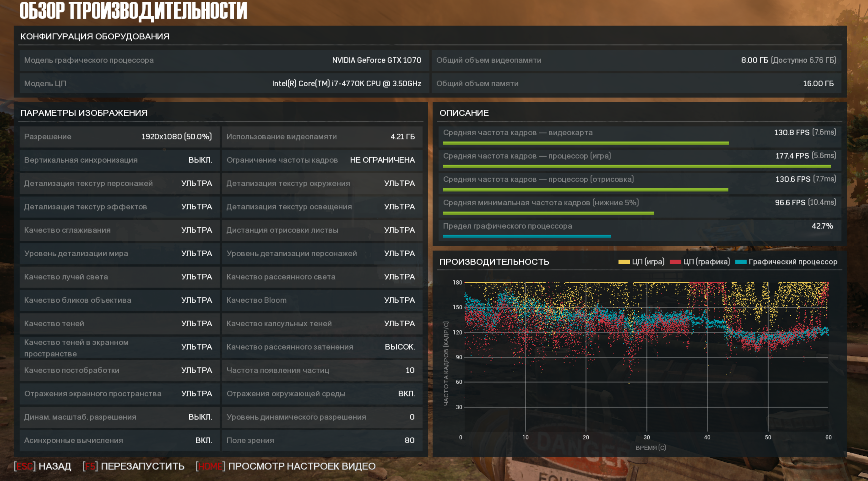Click the cyan Графический процессор legend swatch
This screenshot has width=868, height=481.
(741, 262)
